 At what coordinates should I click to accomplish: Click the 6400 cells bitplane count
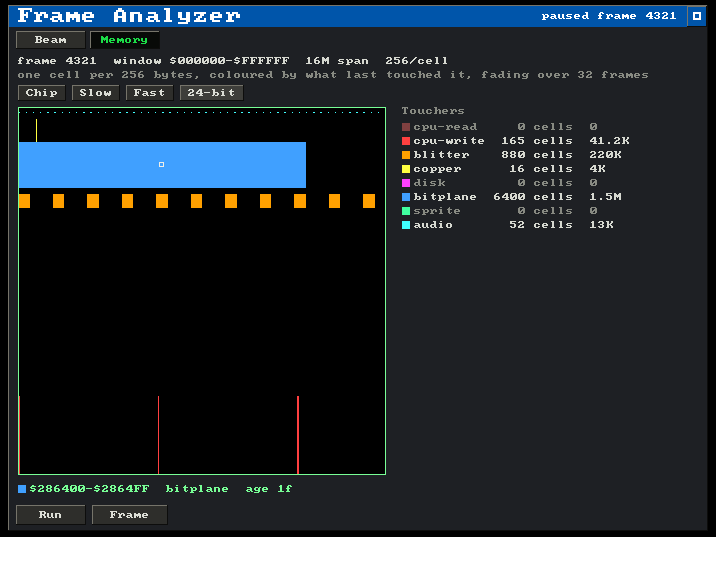tap(533, 197)
